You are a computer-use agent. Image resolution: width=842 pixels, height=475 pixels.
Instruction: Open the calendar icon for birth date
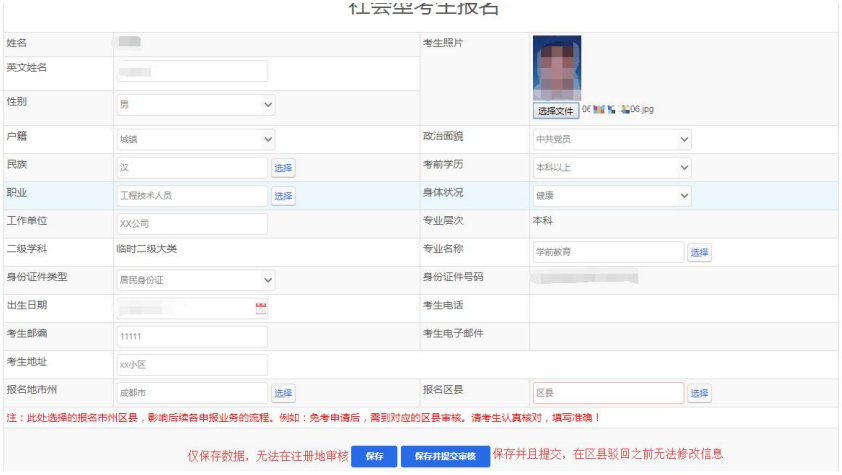261,309
